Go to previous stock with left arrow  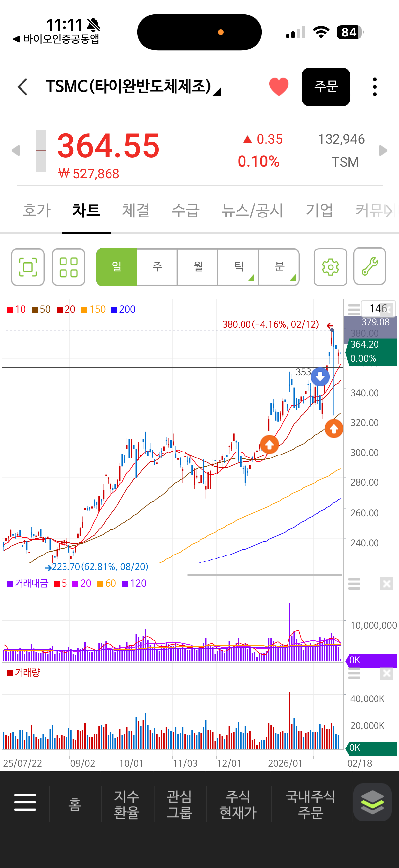[x=16, y=150]
